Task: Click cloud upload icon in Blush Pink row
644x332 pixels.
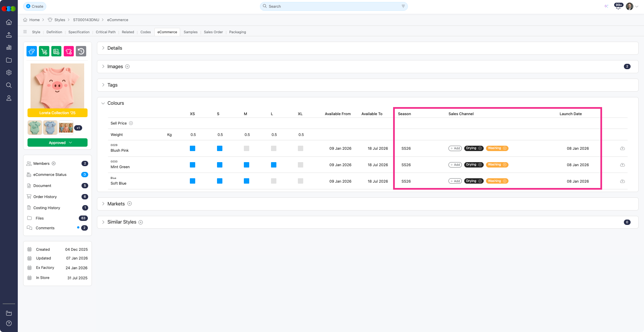Action: (x=622, y=148)
